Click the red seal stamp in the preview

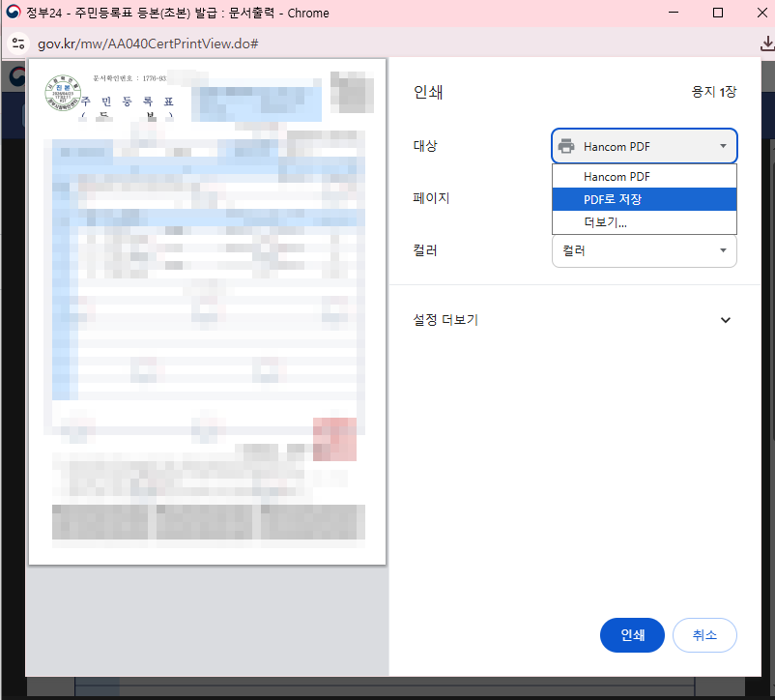334,439
